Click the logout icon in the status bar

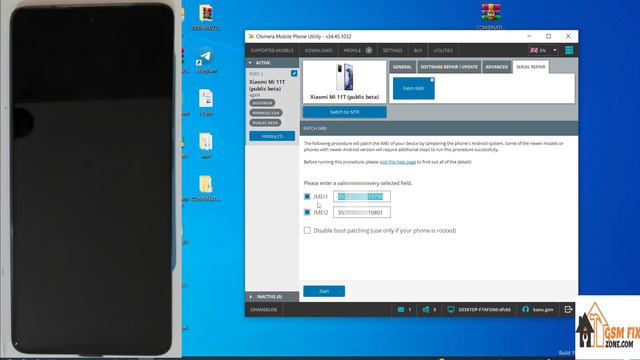(x=568, y=309)
